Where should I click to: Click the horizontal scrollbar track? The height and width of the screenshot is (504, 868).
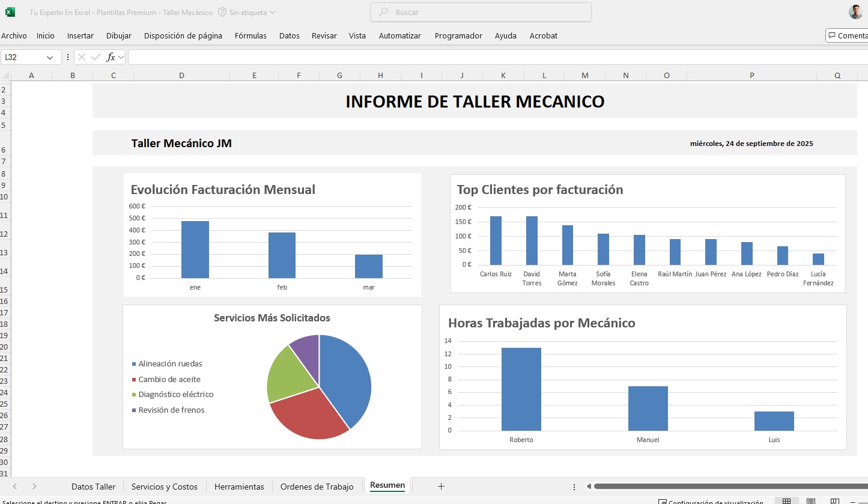(721, 486)
